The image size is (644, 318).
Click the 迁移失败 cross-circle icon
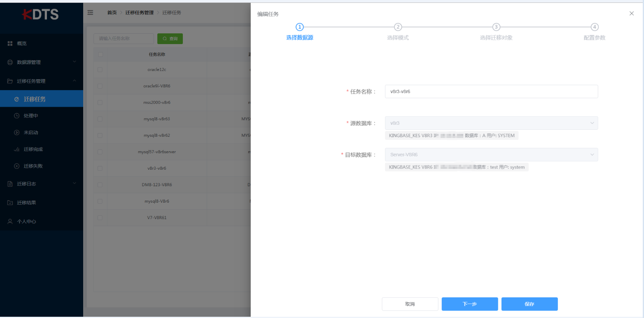pos(17,166)
